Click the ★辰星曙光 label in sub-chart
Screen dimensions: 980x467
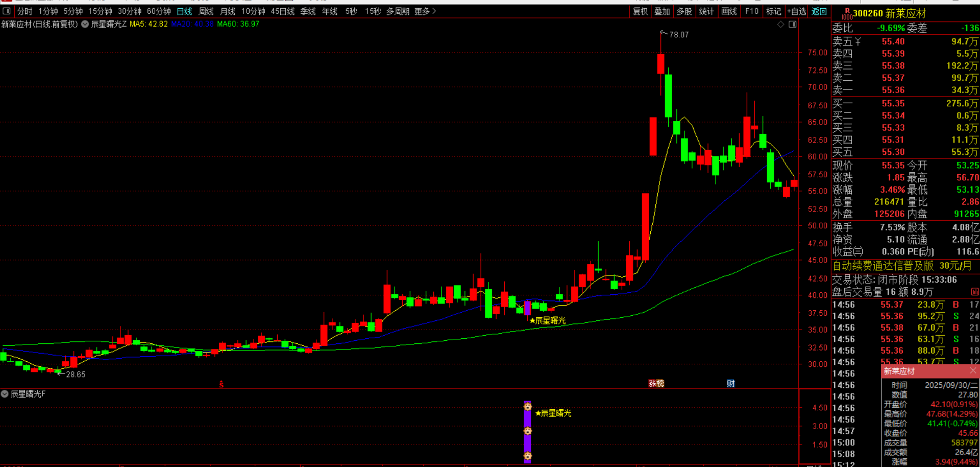pos(553,413)
